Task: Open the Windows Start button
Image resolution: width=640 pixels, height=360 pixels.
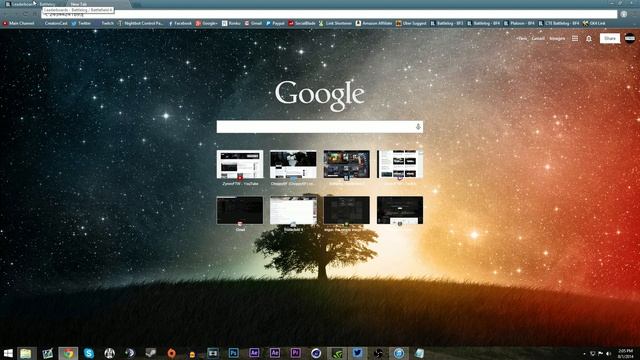Action: 8,353
